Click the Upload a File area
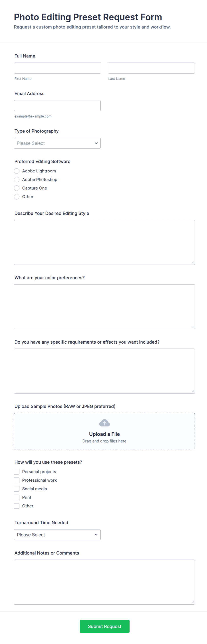 click(x=104, y=431)
